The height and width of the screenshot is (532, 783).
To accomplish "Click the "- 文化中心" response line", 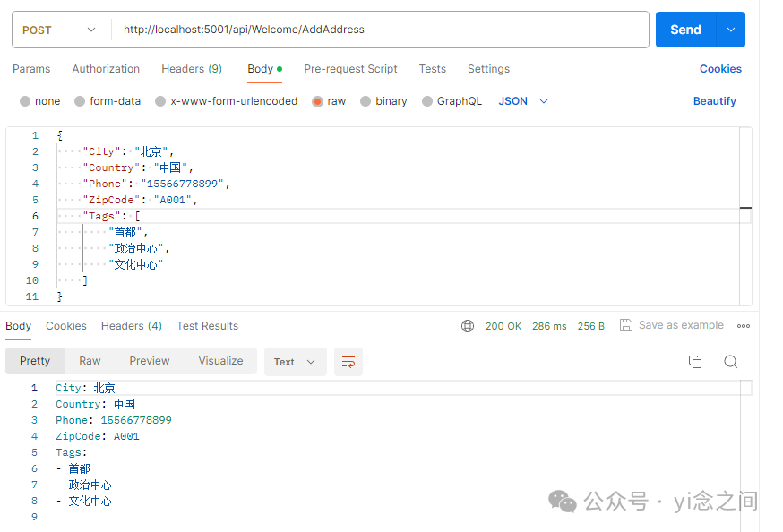I will click(83, 501).
